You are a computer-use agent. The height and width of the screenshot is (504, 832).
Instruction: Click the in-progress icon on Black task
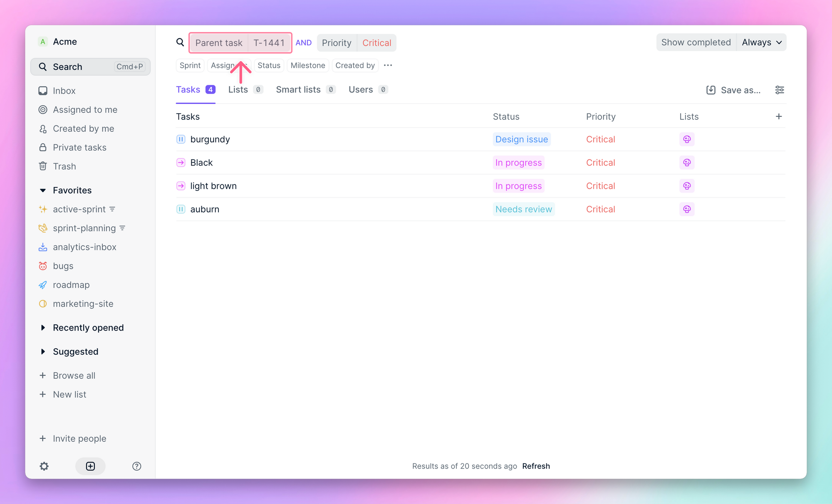point(181,162)
